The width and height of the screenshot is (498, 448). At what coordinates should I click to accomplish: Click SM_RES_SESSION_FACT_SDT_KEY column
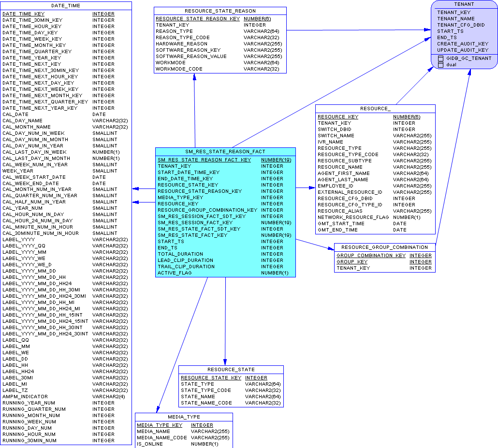click(x=202, y=217)
